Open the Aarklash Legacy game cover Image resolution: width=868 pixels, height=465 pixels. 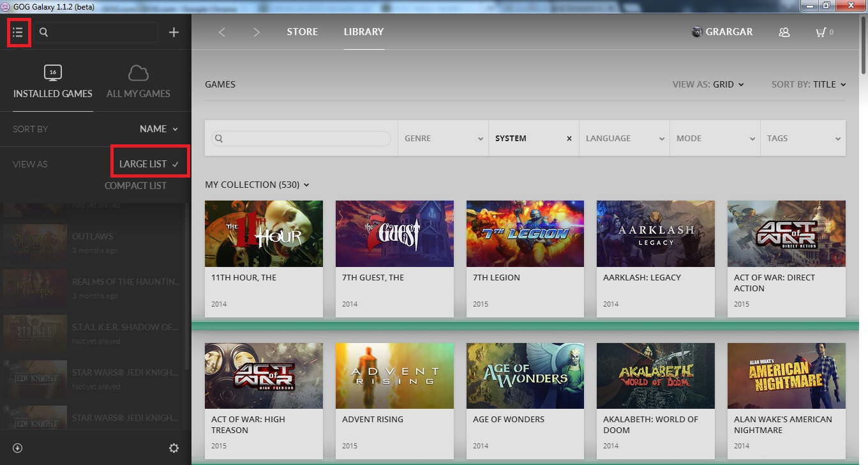tap(655, 234)
